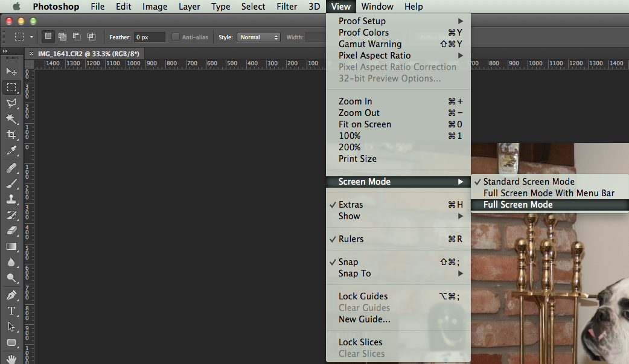Select the Magic Wand tool
Image resolution: width=629 pixels, height=364 pixels.
[x=11, y=118]
